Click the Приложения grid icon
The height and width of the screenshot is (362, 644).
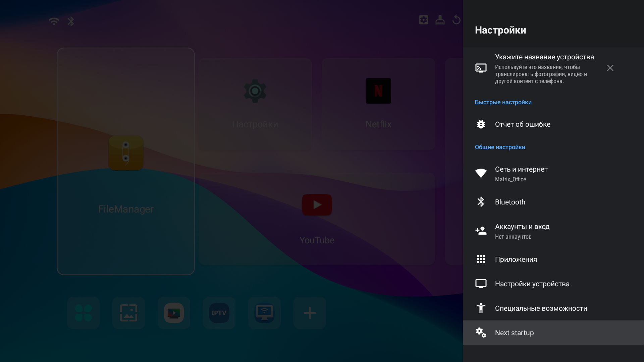[x=481, y=259]
